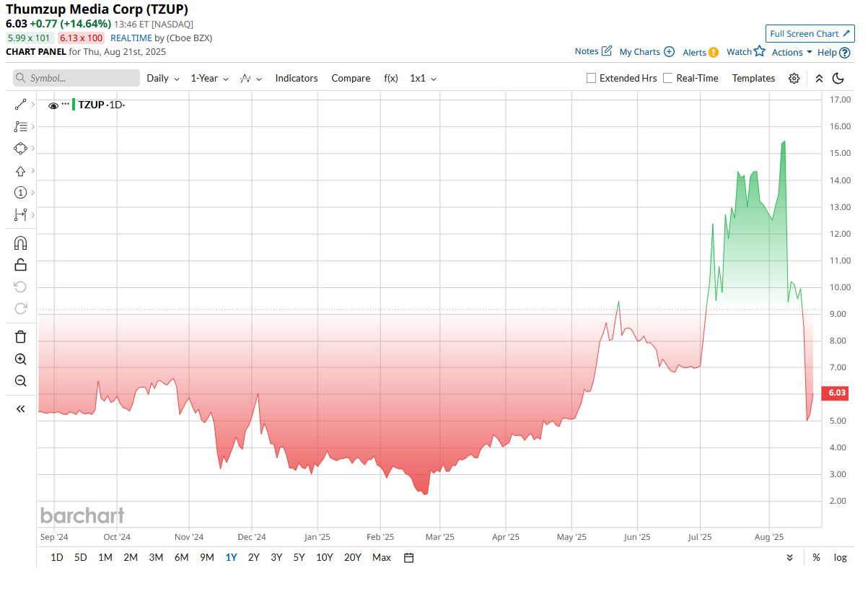Open TZUP legend three-dot menu
Screen dimensions: 868x607
66,104
